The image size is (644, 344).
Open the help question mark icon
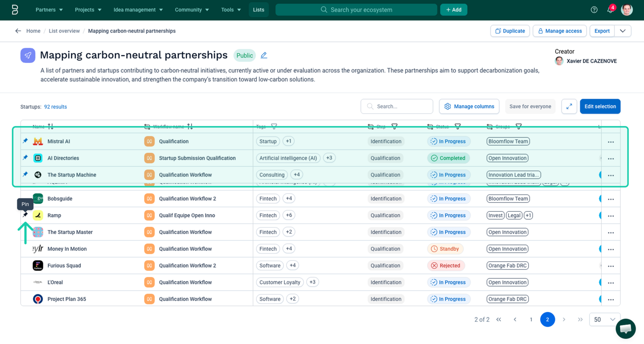point(594,10)
